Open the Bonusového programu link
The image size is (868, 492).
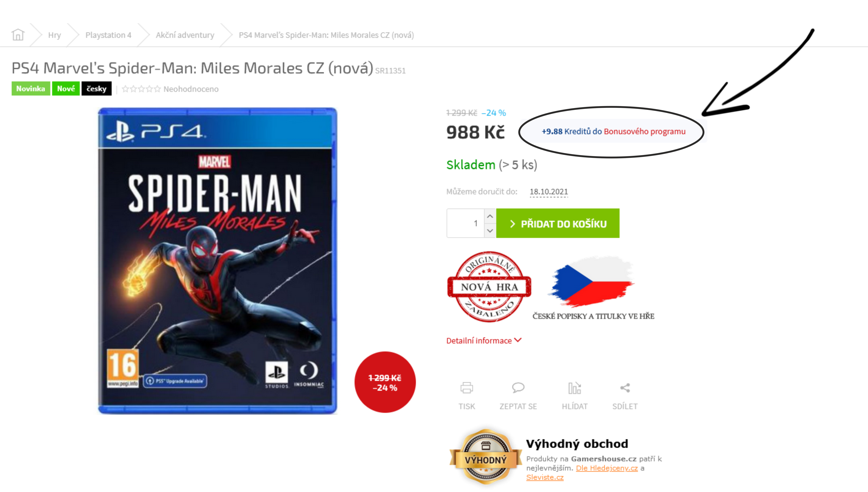[644, 131]
